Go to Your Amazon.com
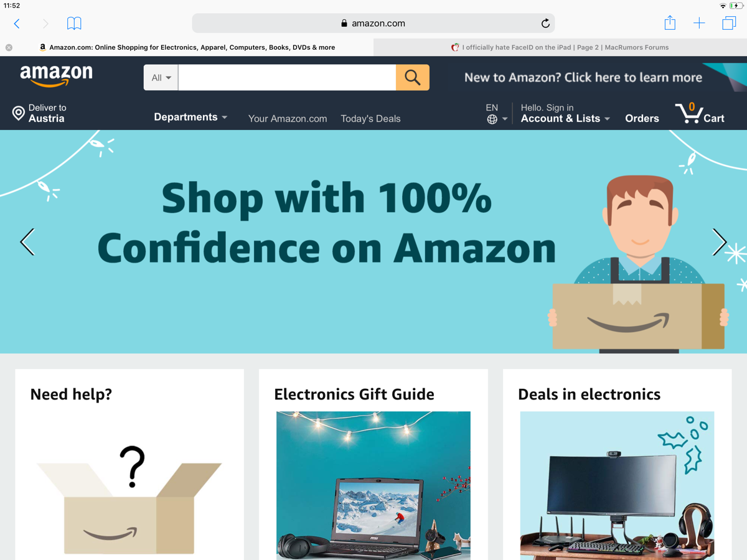Image resolution: width=747 pixels, height=560 pixels. coord(288,118)
